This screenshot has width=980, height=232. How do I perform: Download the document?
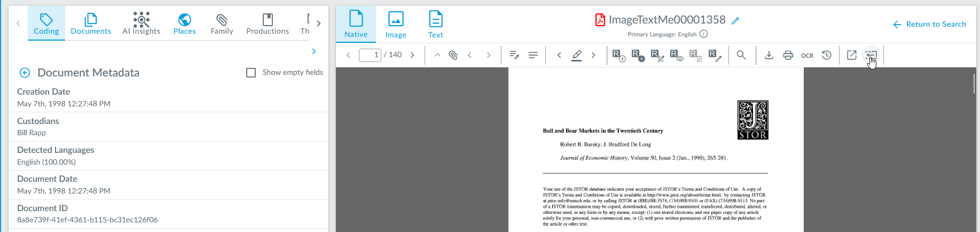(769, 55)
